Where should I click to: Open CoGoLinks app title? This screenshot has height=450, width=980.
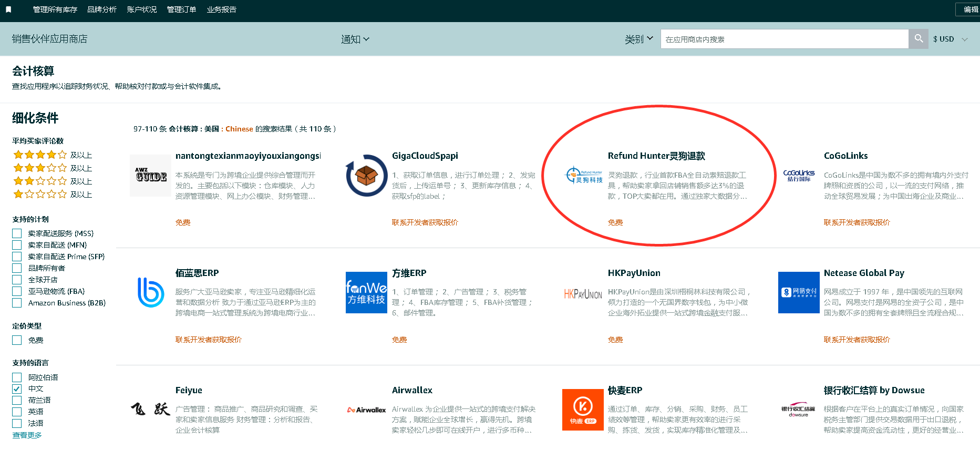(x=846, y=156)
